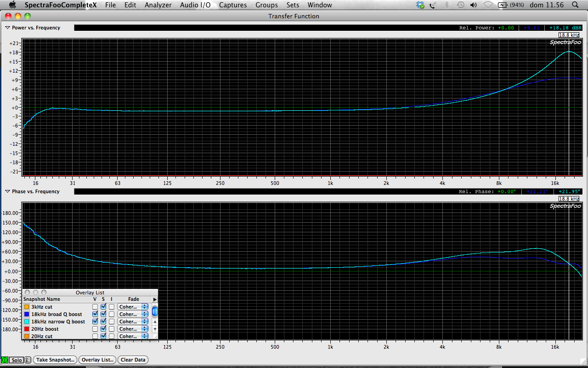Click the Overlay List scrollbar down arrow

pos(155,329)
